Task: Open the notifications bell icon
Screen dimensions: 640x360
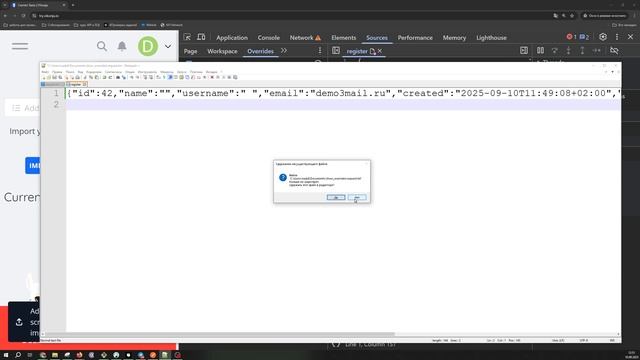Action: pyautogui.click(x=122, y=46)
